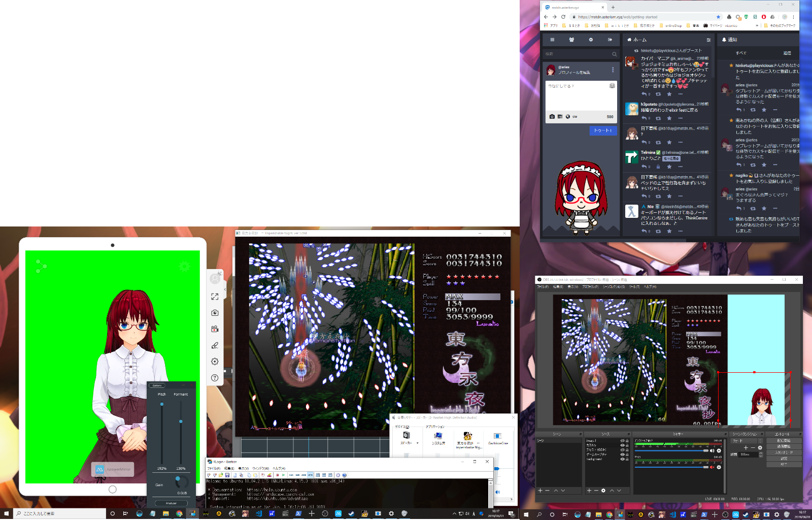
Task: Post with the トゥート! button
Action: (603, 131)
